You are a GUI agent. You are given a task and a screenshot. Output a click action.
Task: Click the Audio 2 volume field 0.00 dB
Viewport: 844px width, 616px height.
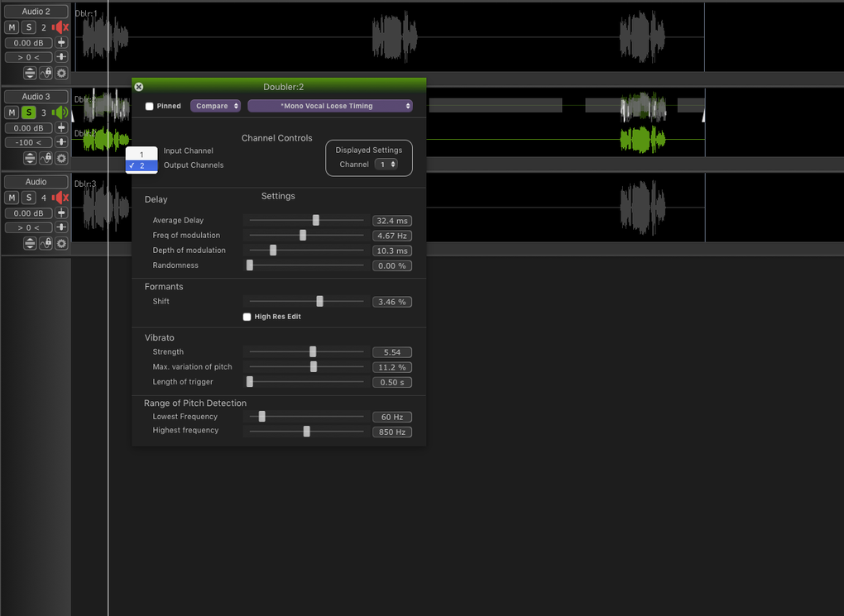point(28,42)
